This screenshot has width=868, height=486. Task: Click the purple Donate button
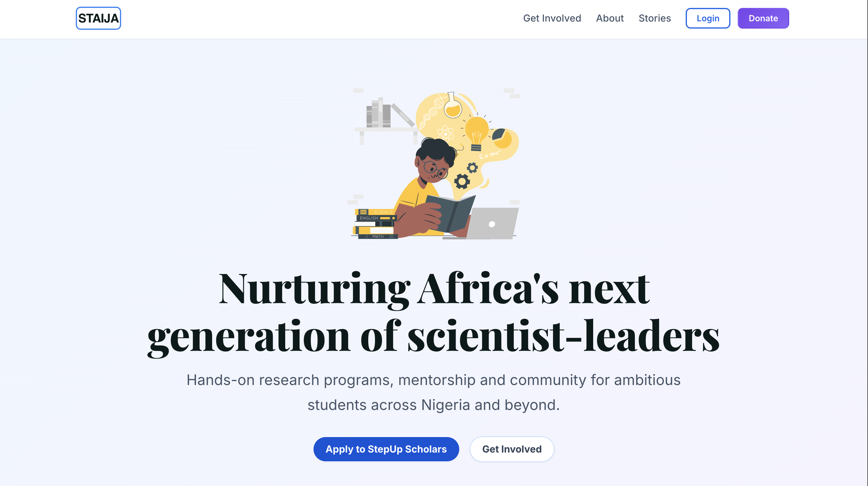click(763, 18)
